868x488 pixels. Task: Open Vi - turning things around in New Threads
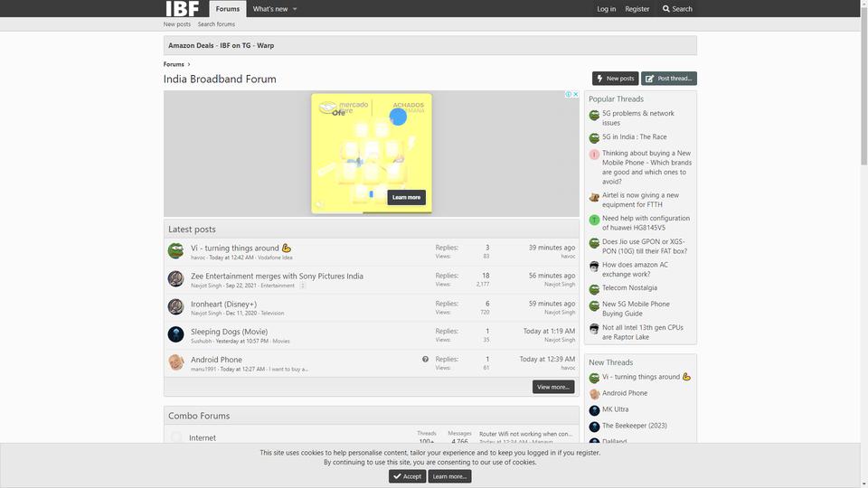click(x=641, y=377)
